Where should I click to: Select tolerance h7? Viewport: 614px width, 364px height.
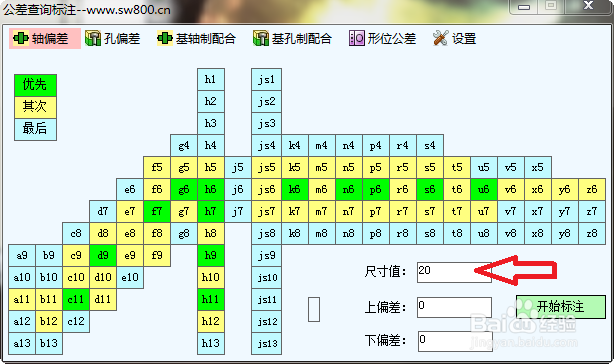tap(211, 211)
